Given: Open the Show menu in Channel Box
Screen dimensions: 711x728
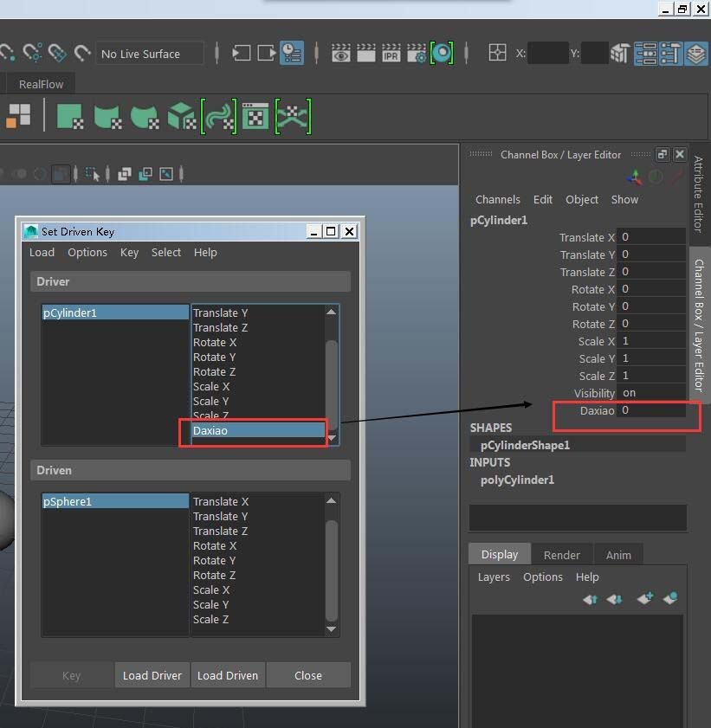Looking at the screenshot, I should pyautogui.click(x=624, y=200).
